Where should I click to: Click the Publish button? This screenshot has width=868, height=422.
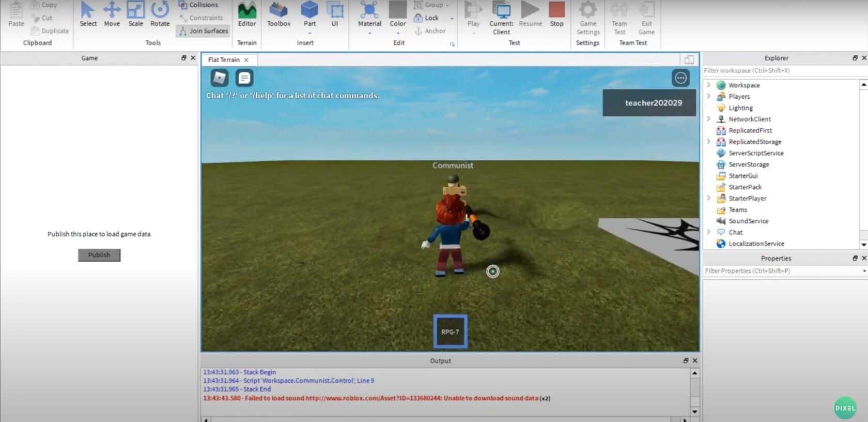point(99,255)
